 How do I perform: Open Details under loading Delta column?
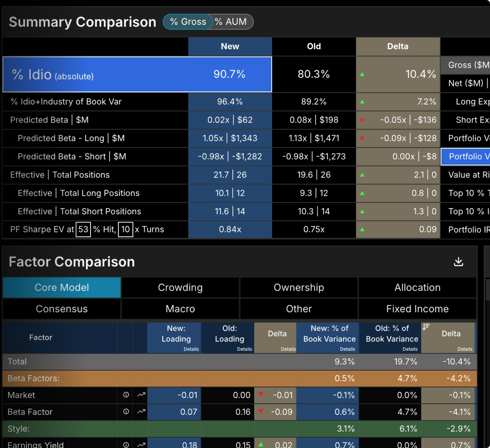(288, 349)
